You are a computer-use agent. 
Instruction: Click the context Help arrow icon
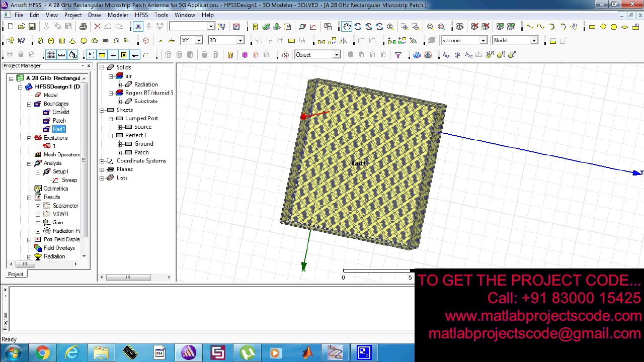pyautogui.click(x=21, y=41)
